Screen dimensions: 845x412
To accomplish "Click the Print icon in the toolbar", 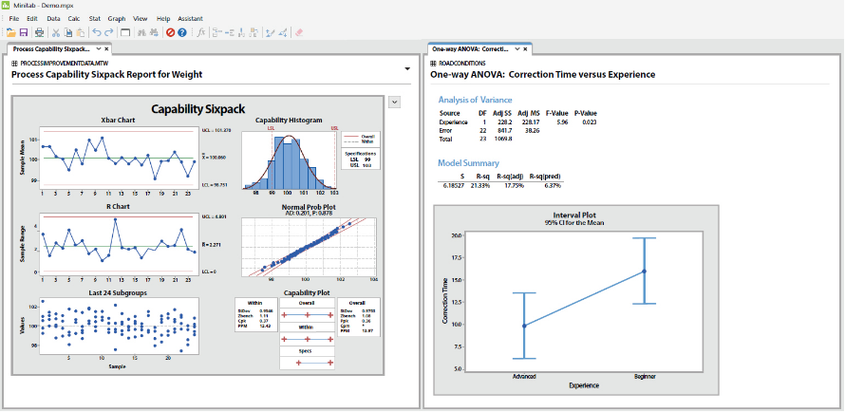I will 39,33.
